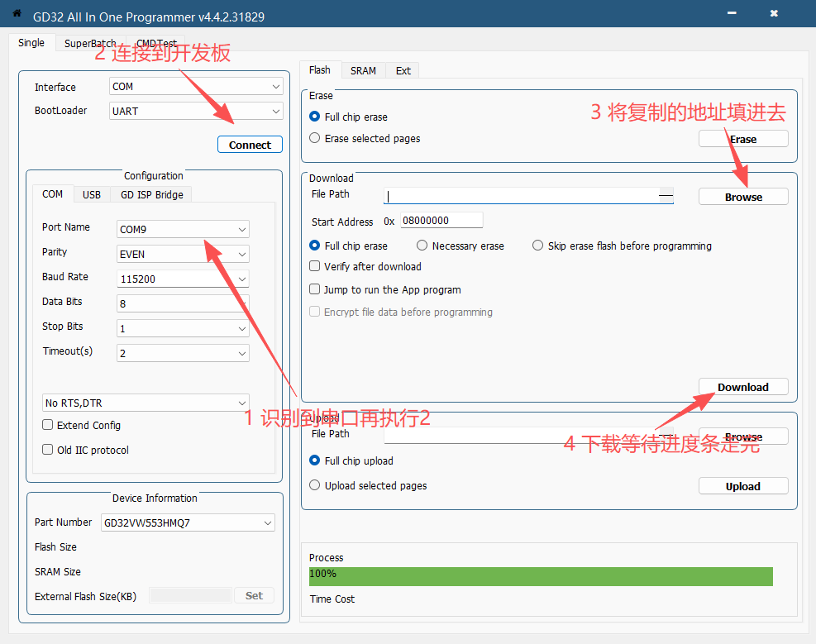The image size is (816, 644).
Task: Click Browse in the Download section
Action: pyautogui.click(x=743, y=197)
